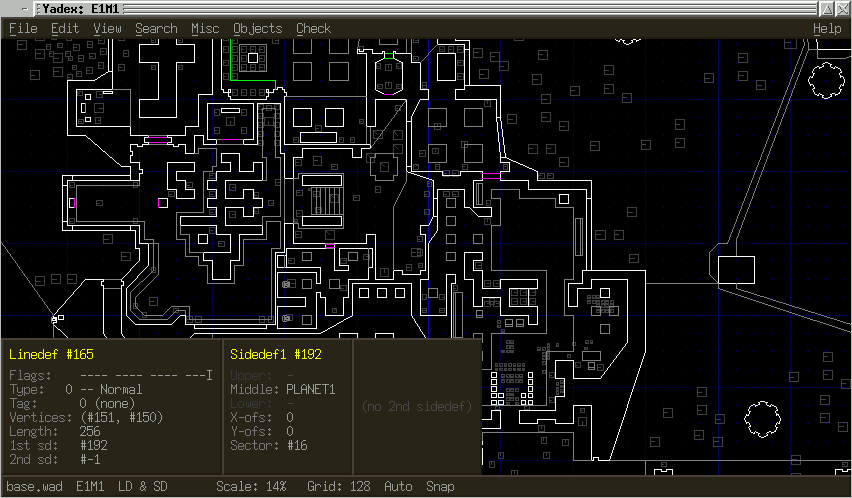The image size is (852, 498).
Task: Open the Edit menu
Action: (x=65, y=29)
